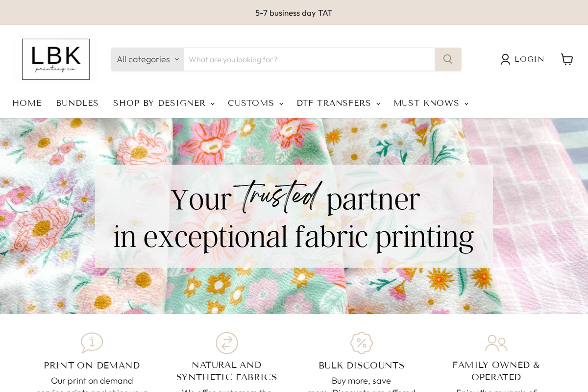Select the Bulk Discounts percent badge icon
The image size is (588, 392).
[361, 343]
